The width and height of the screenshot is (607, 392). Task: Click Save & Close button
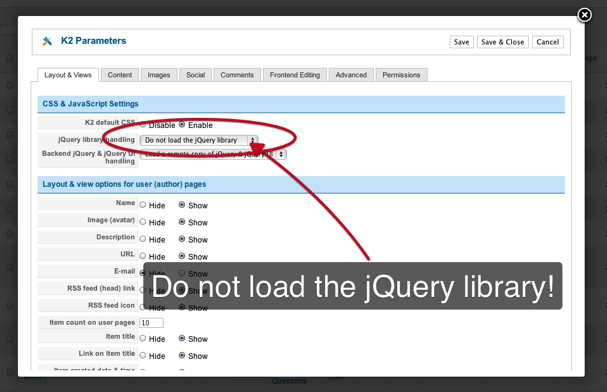coord(502,42)
